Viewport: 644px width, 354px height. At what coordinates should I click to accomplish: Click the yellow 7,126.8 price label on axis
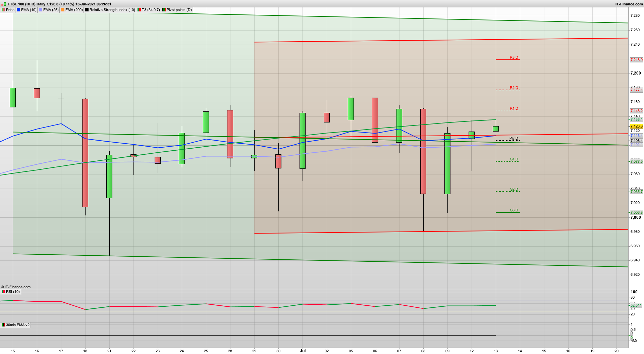636,126
